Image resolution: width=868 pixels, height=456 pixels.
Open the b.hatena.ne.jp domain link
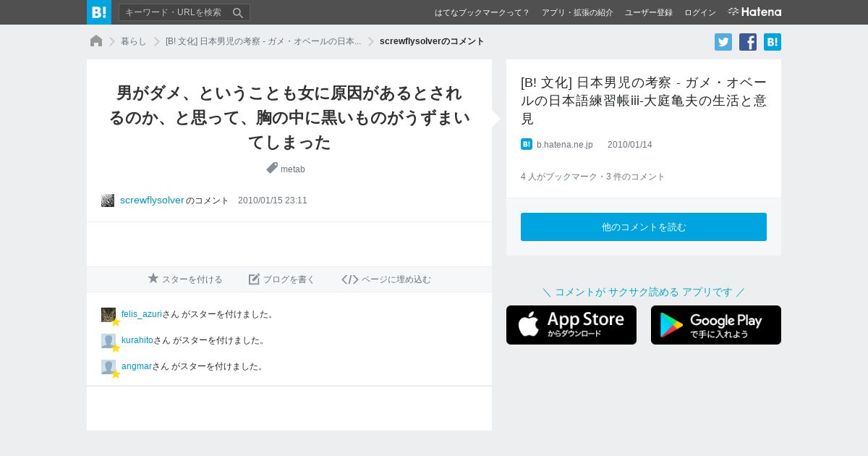coord(565,145)
